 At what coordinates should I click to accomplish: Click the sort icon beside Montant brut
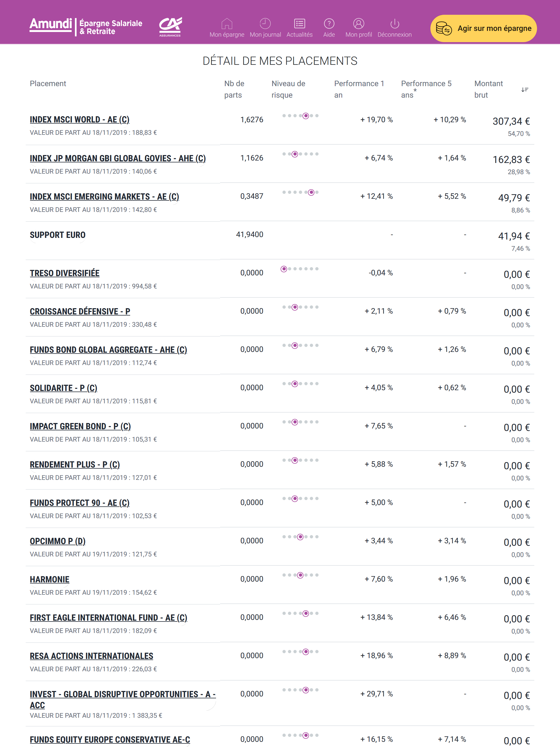[524, 89]
